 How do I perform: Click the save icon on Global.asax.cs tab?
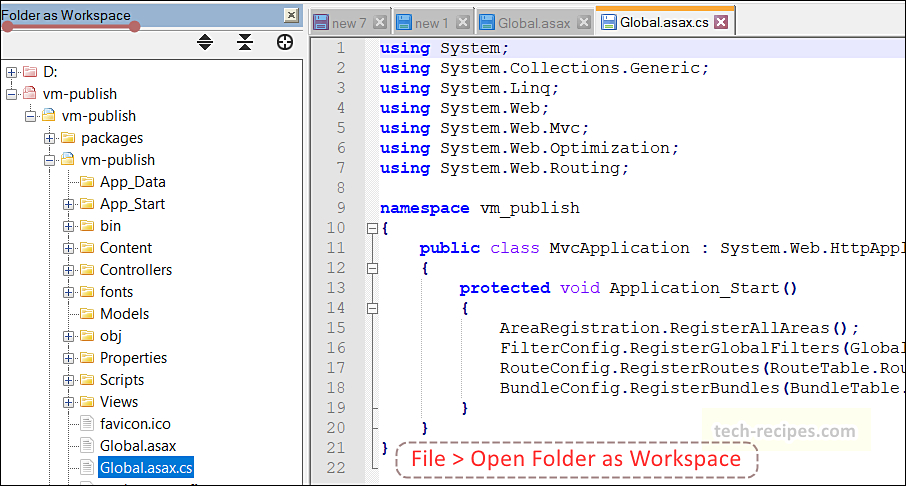608,22
